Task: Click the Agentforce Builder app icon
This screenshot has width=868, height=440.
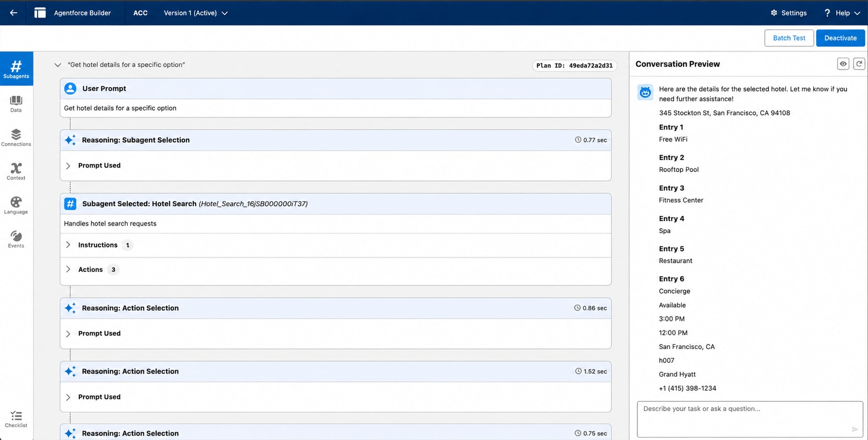Action: 40,13
